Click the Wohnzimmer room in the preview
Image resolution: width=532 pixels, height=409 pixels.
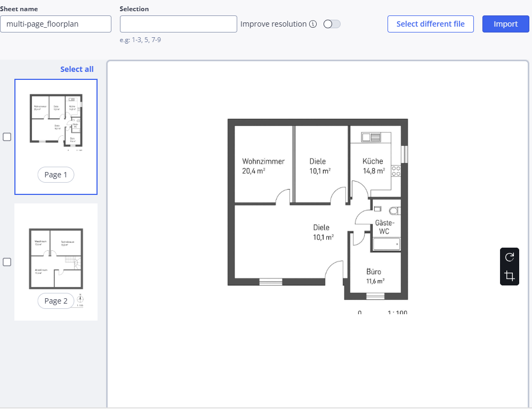[x=263, y=166]
